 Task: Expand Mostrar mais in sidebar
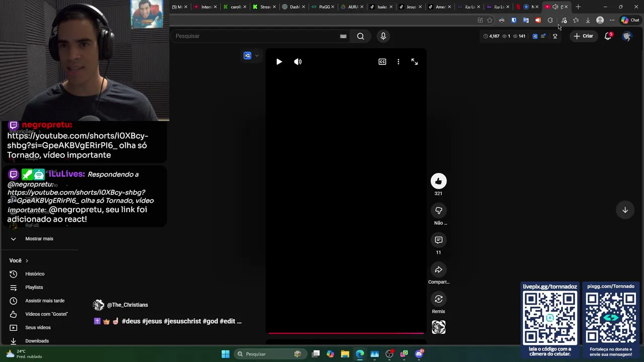click(x=39, y=239)
